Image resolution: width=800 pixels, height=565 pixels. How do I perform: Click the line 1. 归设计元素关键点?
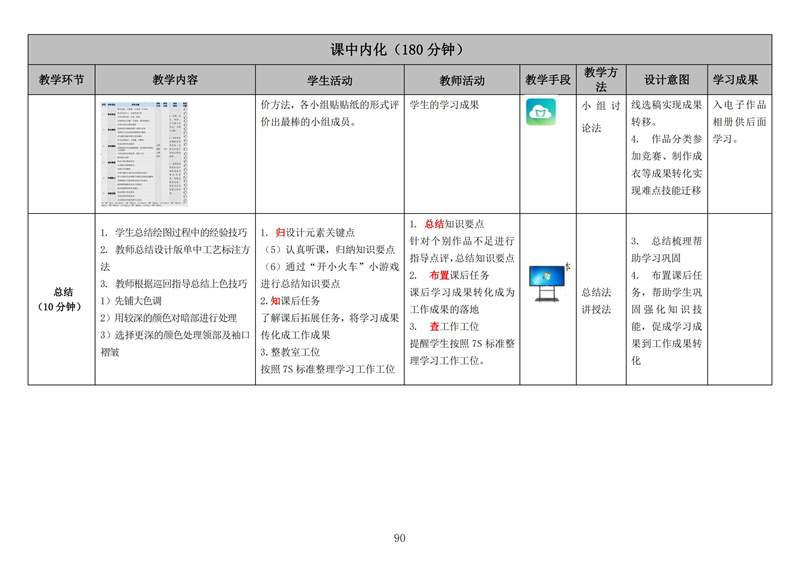308,233
